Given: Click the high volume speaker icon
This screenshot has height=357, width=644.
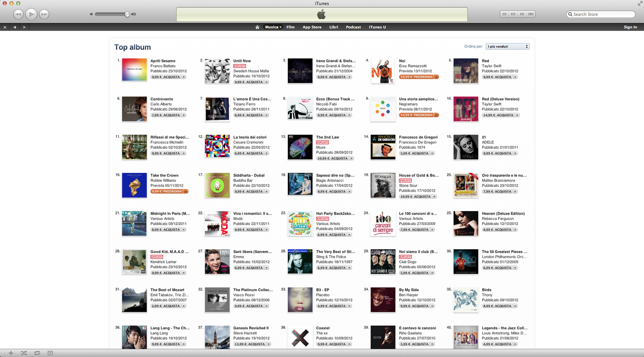Looking at the screenshot, I should [134, 14].
